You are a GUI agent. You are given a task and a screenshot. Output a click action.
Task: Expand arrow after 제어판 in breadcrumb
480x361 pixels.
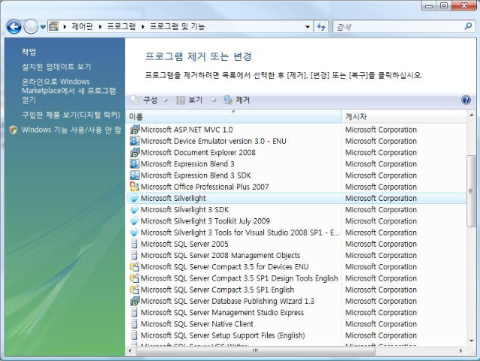(x=100, y=27)
